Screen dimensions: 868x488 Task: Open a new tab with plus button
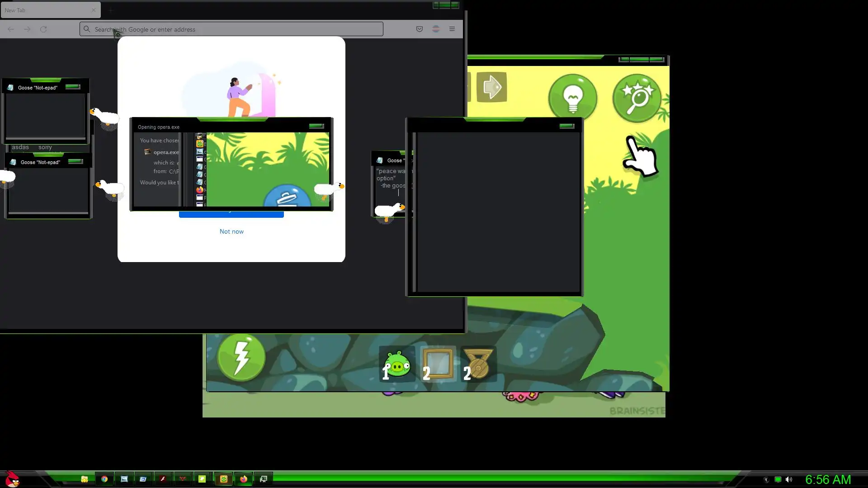pos(110,10)
